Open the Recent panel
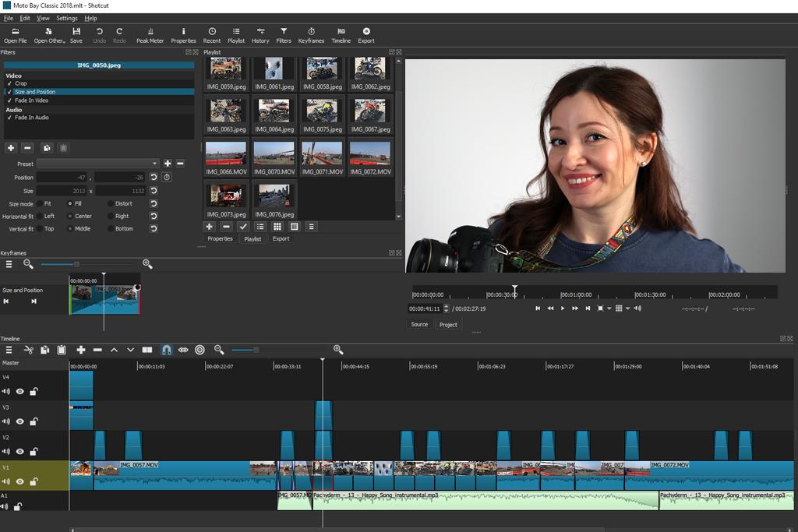Screen dimensions: 798x532 212,36
